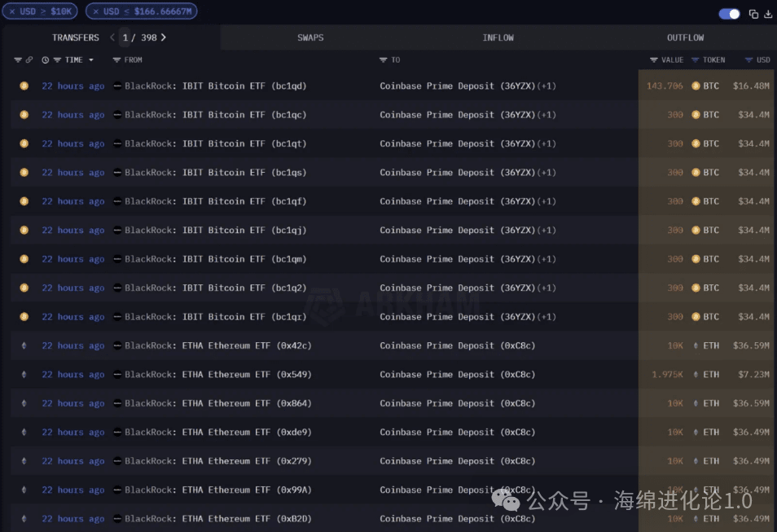Remove the USD ≤ $166.66667M filter chip
This screenshot has width=777, height=532.
pyautogui.click(x=95, y=11)
